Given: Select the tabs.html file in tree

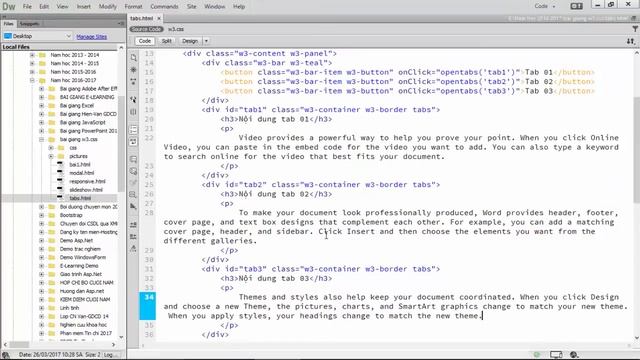Looking at the screenshot, I should pyautogui.click(x=80, y=198).
